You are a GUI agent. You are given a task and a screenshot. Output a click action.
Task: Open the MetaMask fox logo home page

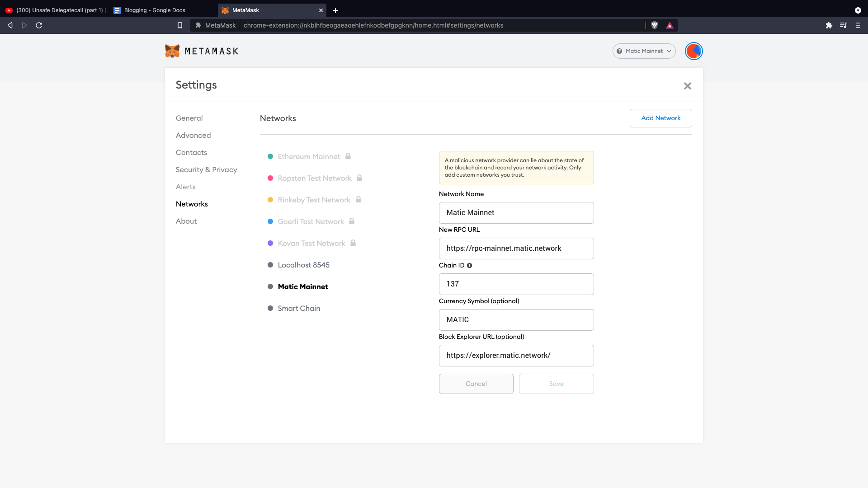[173, 51]
